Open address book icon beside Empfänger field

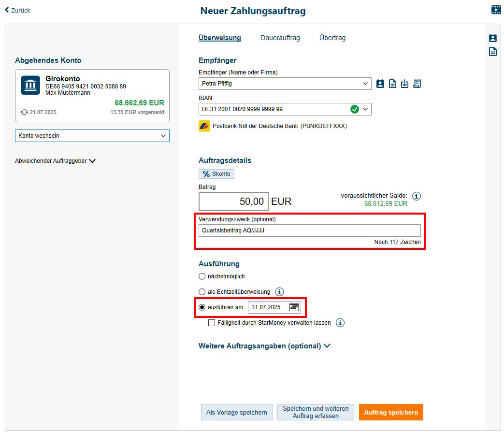coord(380,84)
